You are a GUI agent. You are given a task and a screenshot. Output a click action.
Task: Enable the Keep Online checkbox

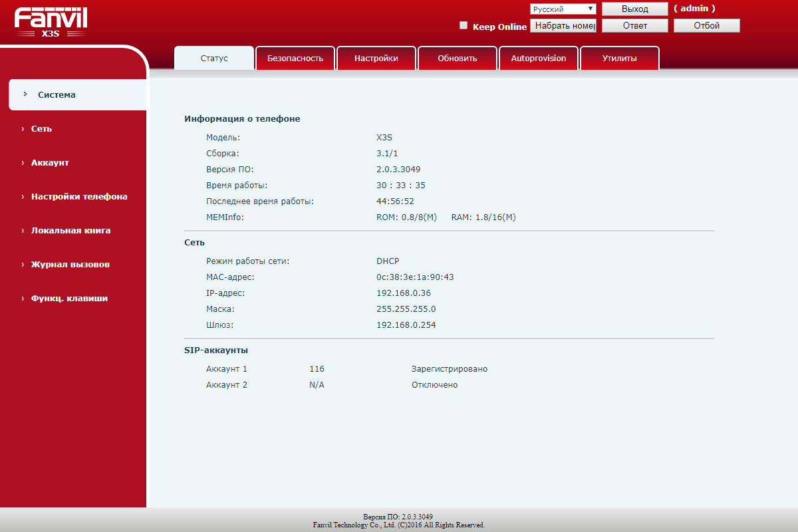click(x=464, y=26)
